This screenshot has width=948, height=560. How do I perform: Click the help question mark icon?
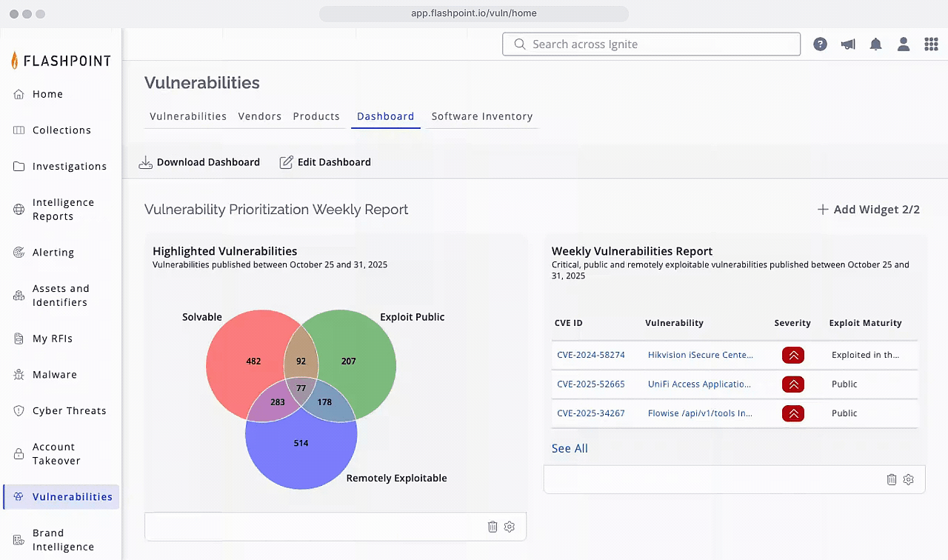[820, 44]
